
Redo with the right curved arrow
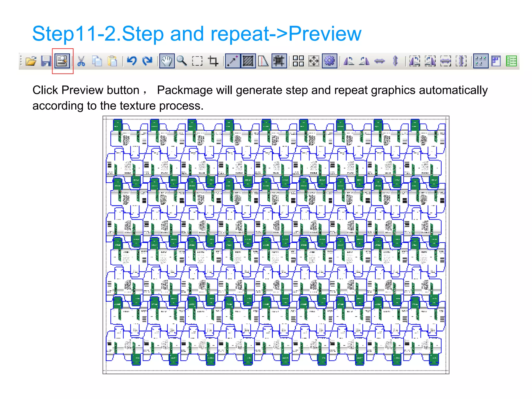point(148,61)
